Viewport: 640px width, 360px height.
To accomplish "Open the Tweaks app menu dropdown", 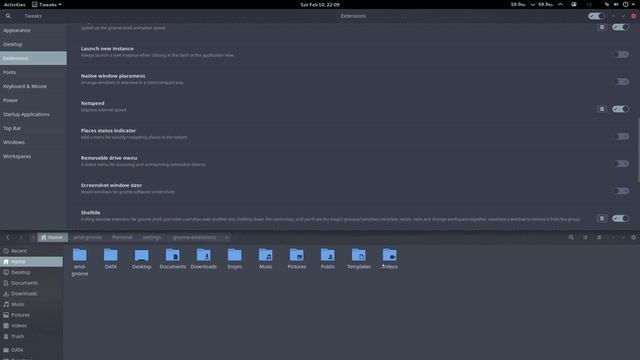I will coord(47,4).
